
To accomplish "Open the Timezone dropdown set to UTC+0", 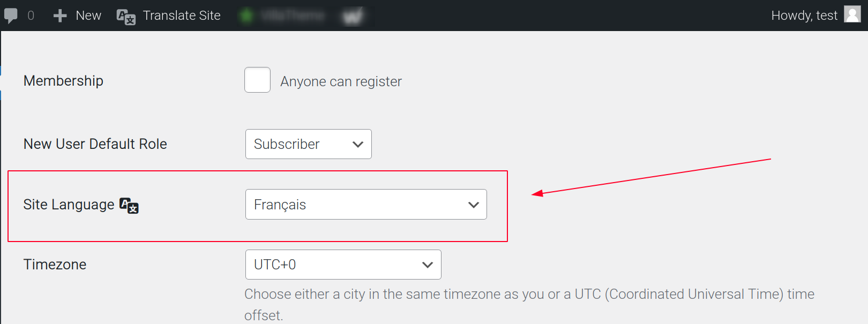I will click(343, 264).
